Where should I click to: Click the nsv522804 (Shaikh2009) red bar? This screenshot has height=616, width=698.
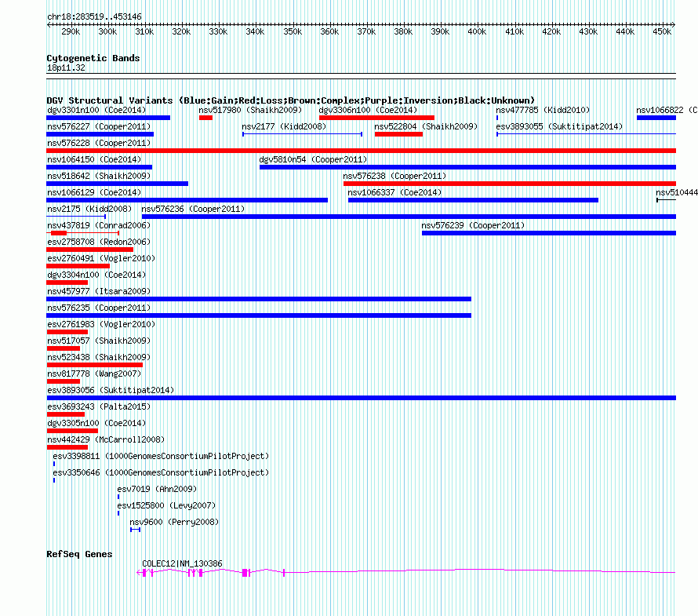[398, 134]
